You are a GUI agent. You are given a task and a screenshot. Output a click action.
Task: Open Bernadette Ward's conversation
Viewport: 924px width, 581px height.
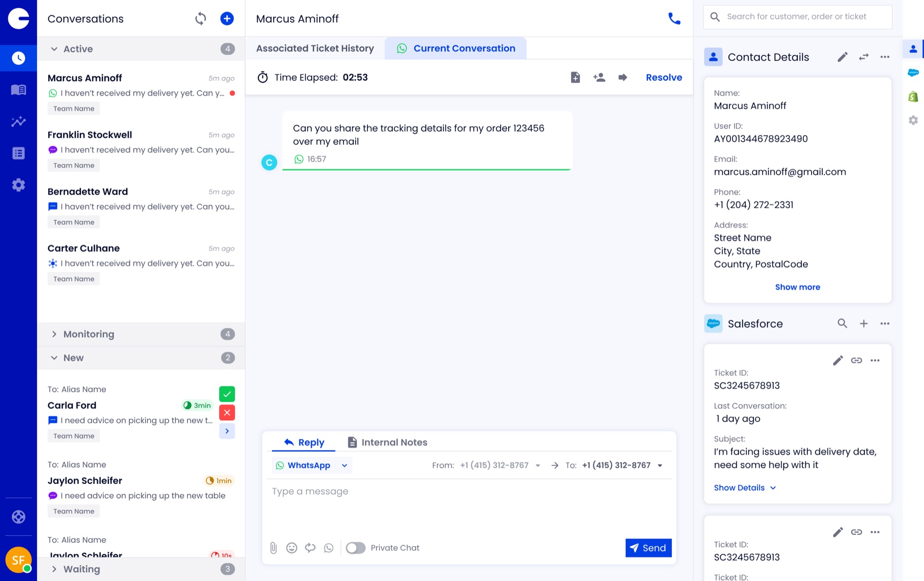pyautogui.click(x=141, y=207)
